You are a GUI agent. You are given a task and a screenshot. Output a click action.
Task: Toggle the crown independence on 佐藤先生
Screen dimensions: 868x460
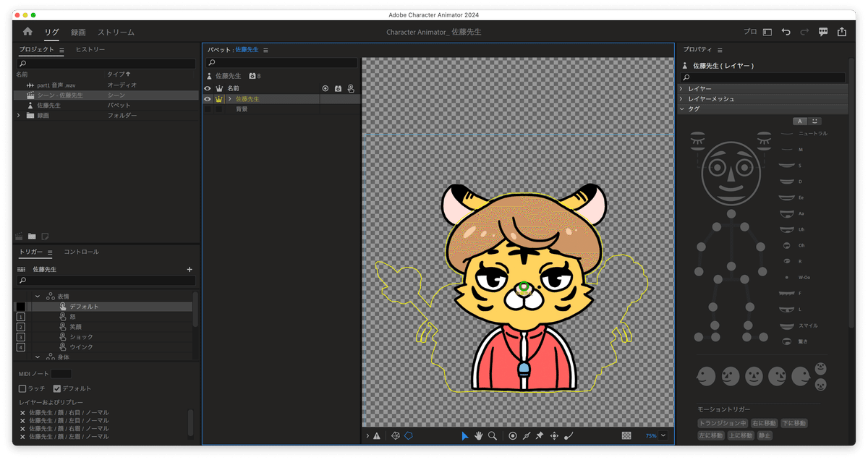tap(219, 99)
